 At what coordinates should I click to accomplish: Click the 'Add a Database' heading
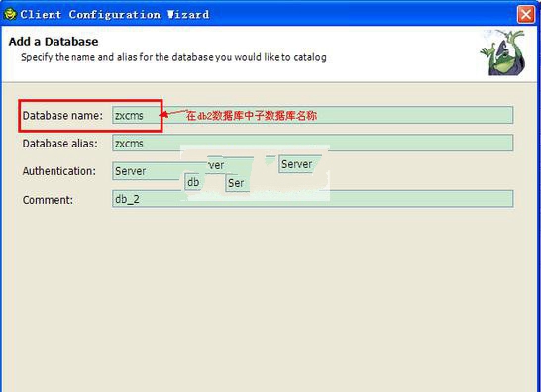click(x=54, y=42)
